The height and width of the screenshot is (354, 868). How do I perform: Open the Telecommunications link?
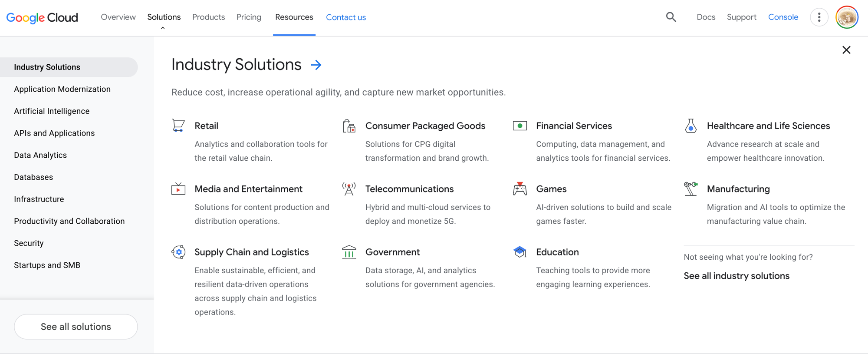coord(409,189)
